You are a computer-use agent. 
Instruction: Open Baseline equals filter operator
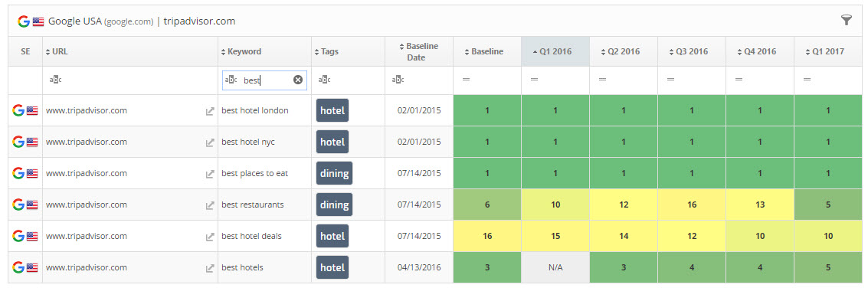point(466,80)
